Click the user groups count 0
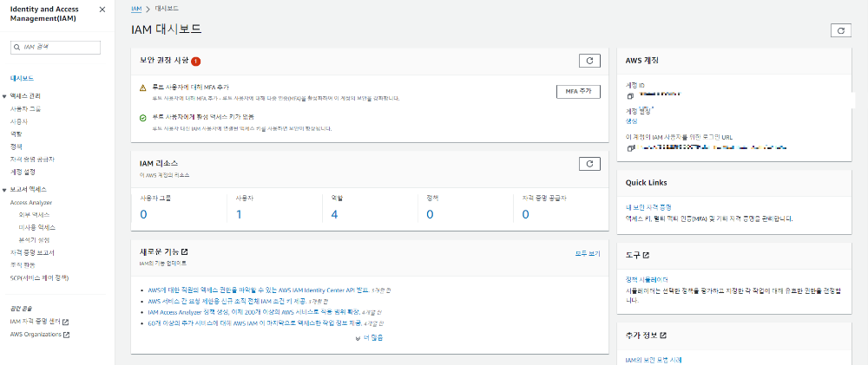The height and width of the screenshot is (365, 868). (x=143, y=214)
